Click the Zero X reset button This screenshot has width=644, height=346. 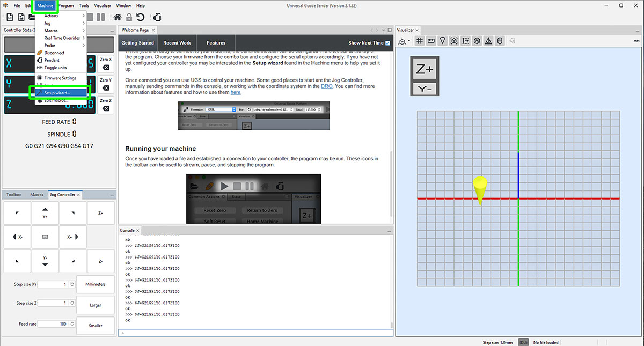point(106,63)
